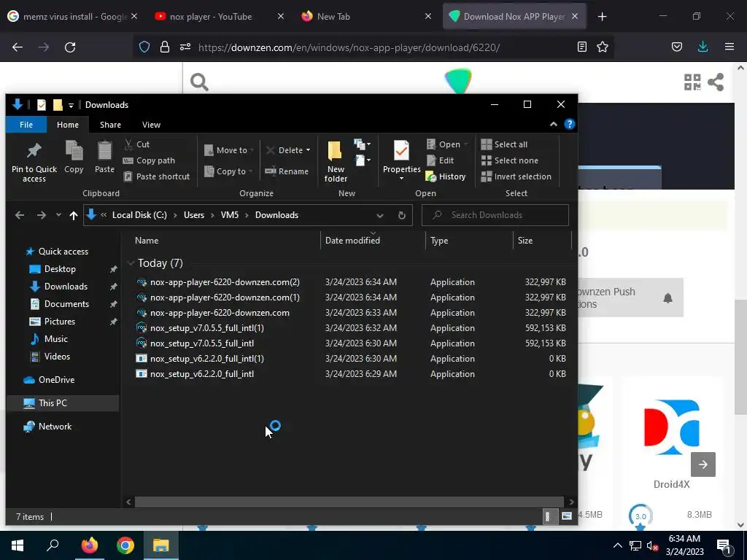Click Invert selection in ribbon
The height and width of the screenshot is (560, 747).
click(516, 176)
